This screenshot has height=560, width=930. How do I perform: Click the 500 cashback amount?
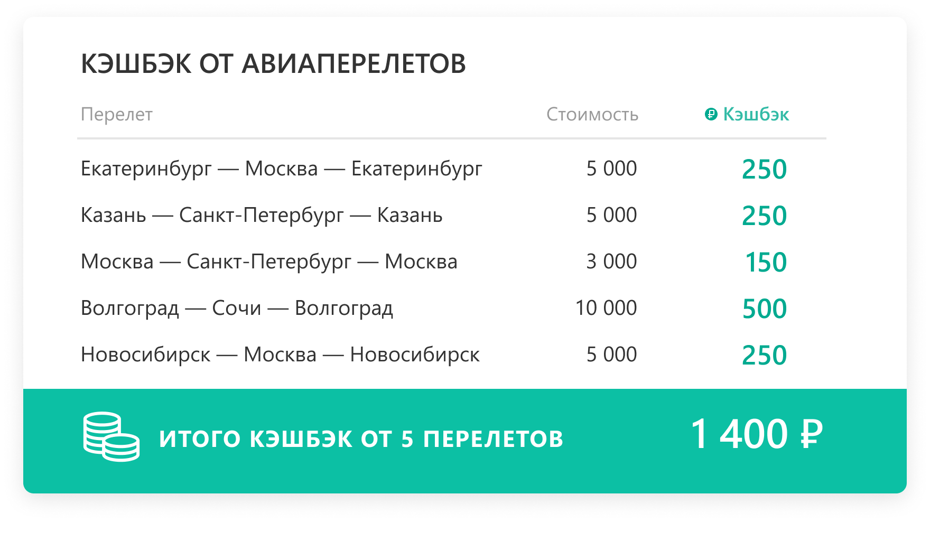click(x=765, y=309)
